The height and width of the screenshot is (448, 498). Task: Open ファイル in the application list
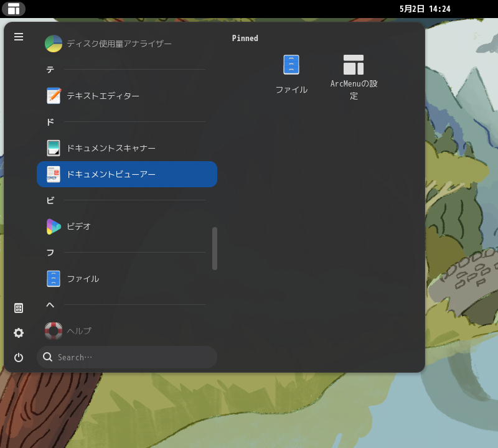127,279
